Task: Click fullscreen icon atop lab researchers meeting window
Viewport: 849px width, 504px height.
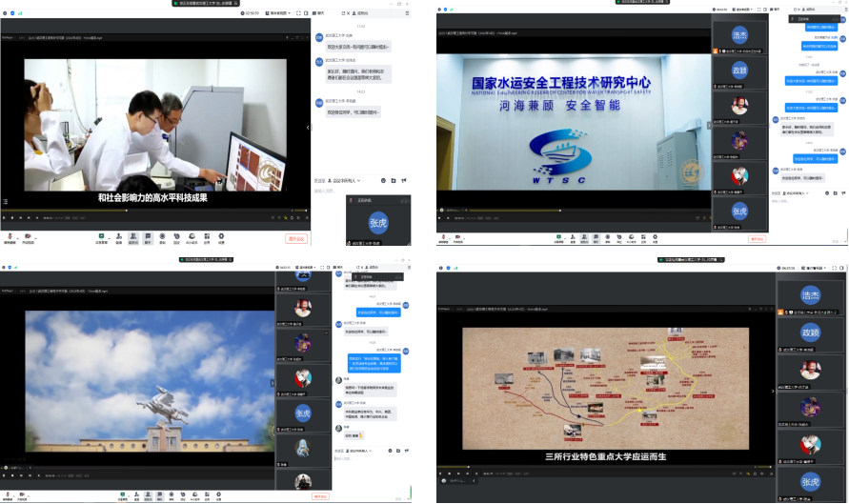Action: pyautogui.click(x=297, y=13)
